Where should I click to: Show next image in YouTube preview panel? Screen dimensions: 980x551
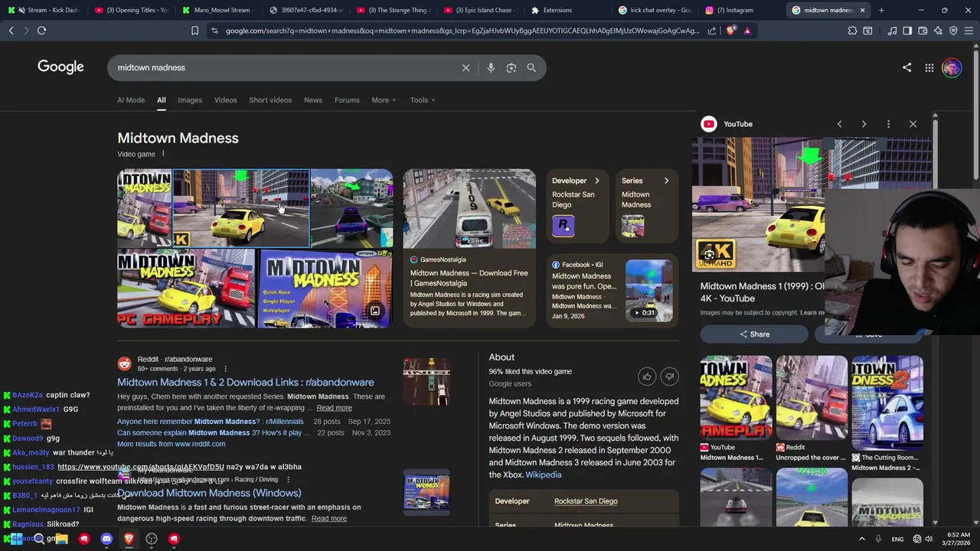click(x=864, y=124)
